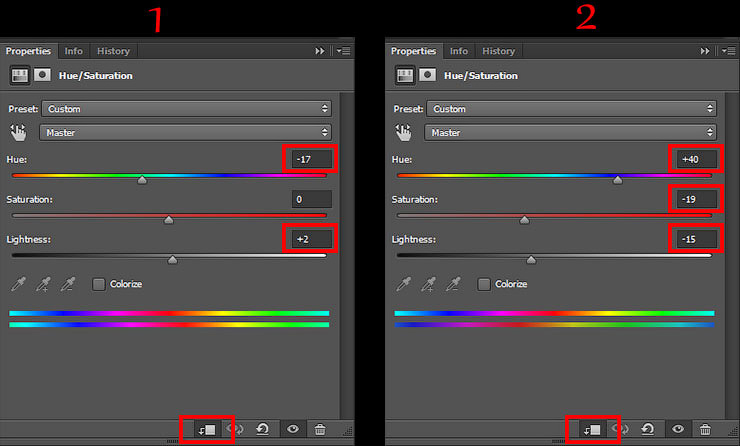Screen dimensions: 740x446
Task: Clip adjustment to layer in panel 1
Action: [x=207, y=429]
